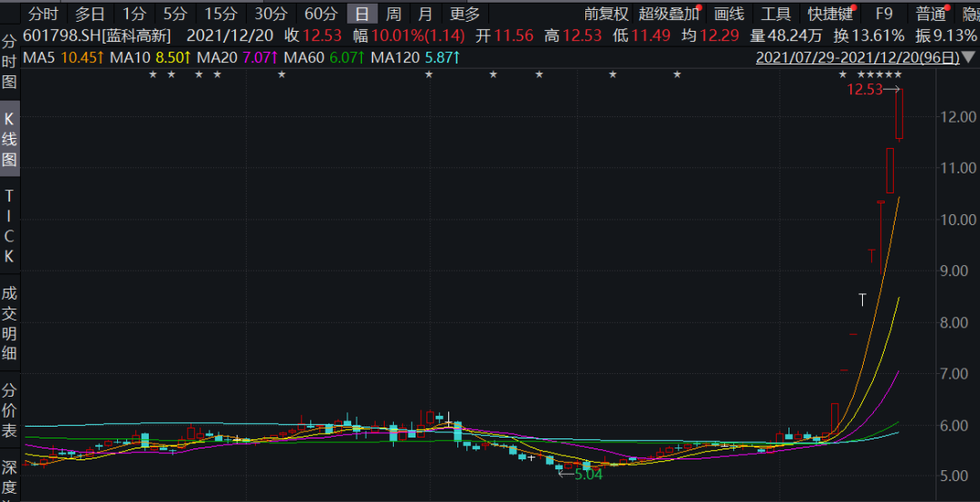The height and width of the screenshot is (502, 980).
Task: Open 分价表 price table in the sidebar
Action: [9, 410]
